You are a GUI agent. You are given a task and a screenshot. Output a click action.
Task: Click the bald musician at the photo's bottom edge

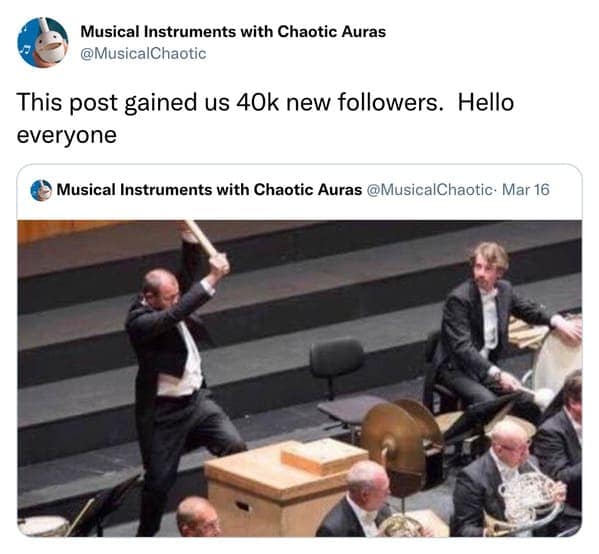[x=199, y=517]
